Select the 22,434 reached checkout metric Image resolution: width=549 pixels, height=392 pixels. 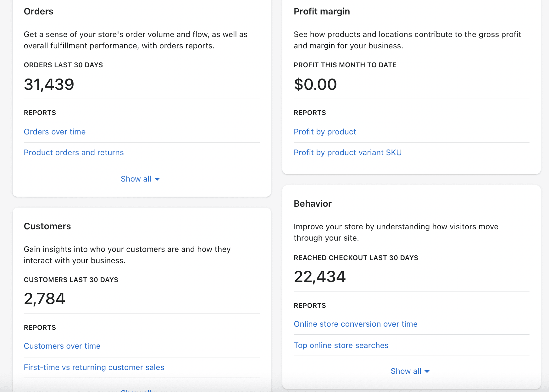coord(319,277)
